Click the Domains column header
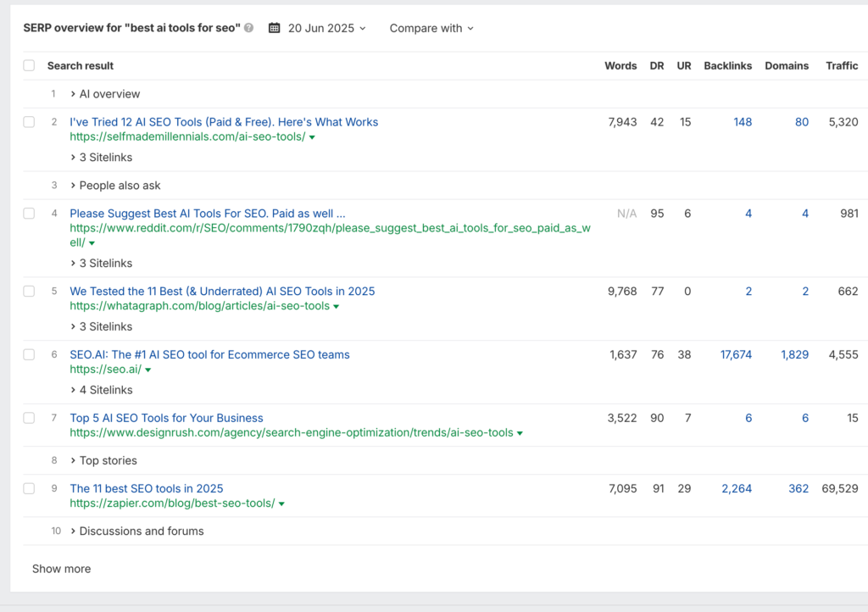The image size is (868, 612). coord(787,66)
